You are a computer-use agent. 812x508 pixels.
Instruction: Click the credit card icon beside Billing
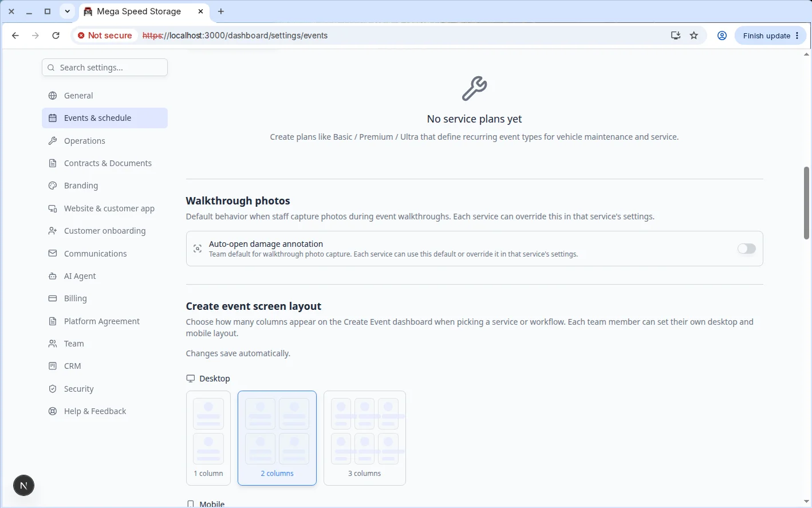(53, 298)
